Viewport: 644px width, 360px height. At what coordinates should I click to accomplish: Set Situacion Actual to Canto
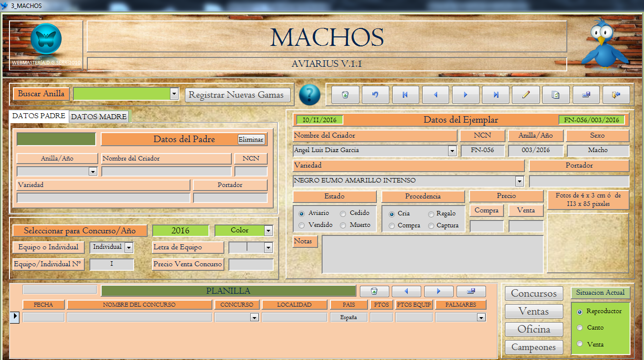click(x=580, y=328)
